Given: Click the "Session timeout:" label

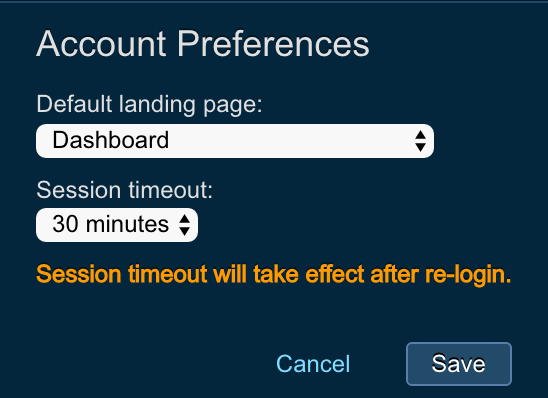Looking at the screenshot, I should [124, 190].
